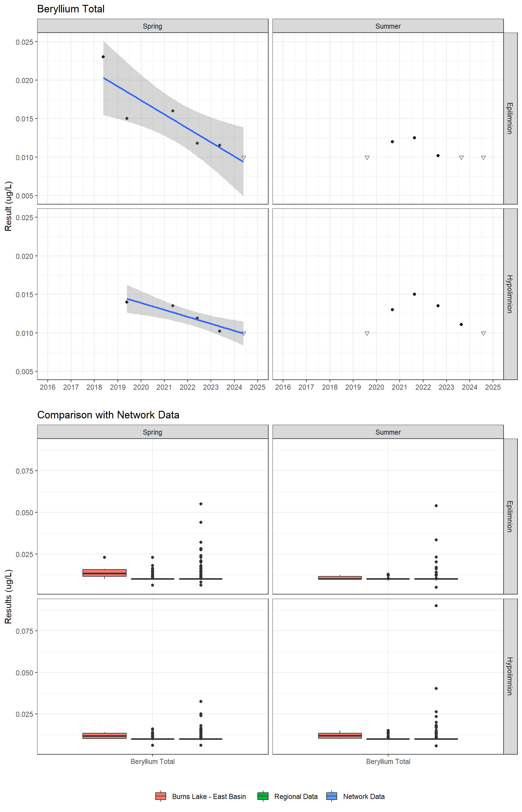This screenshot has width=522, height=812.
Task: Click the Epilimnion strip label of the comparison chart
Action: pos(510,516)
